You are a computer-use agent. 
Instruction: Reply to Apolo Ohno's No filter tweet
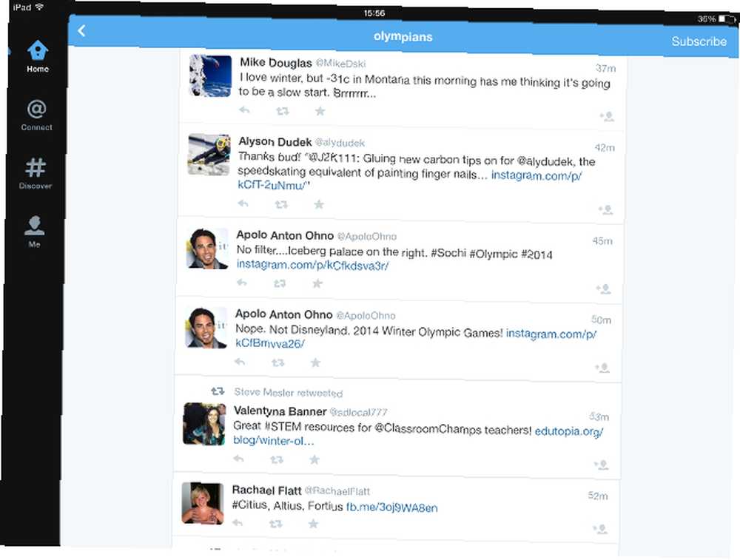(242, 282)
